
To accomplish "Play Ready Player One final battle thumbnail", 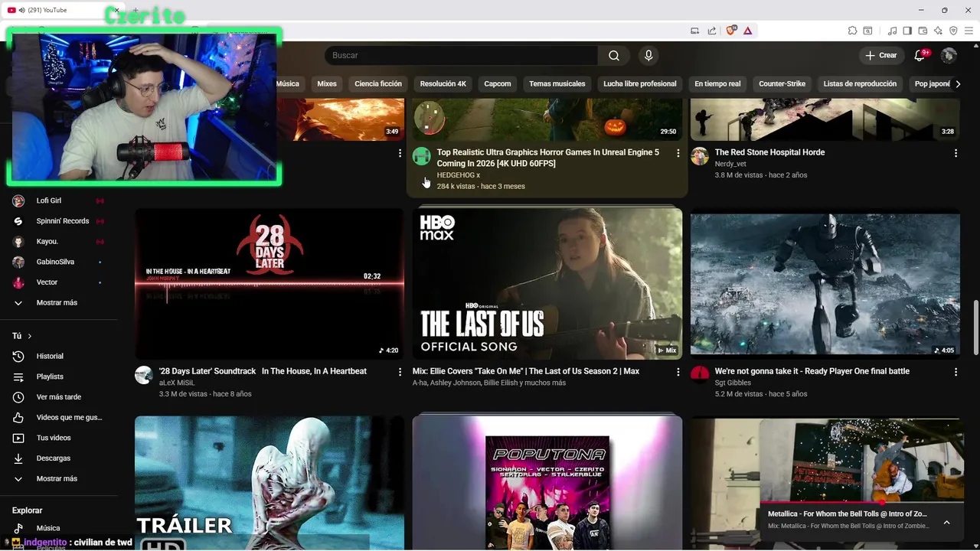I will 825,284.
